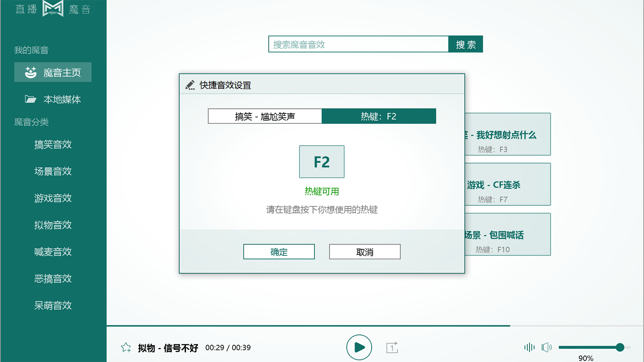The width and height of the screenshot is (644, 362).
Task: Favorite the playing sound using the star icon
Action: click(127, 347)
